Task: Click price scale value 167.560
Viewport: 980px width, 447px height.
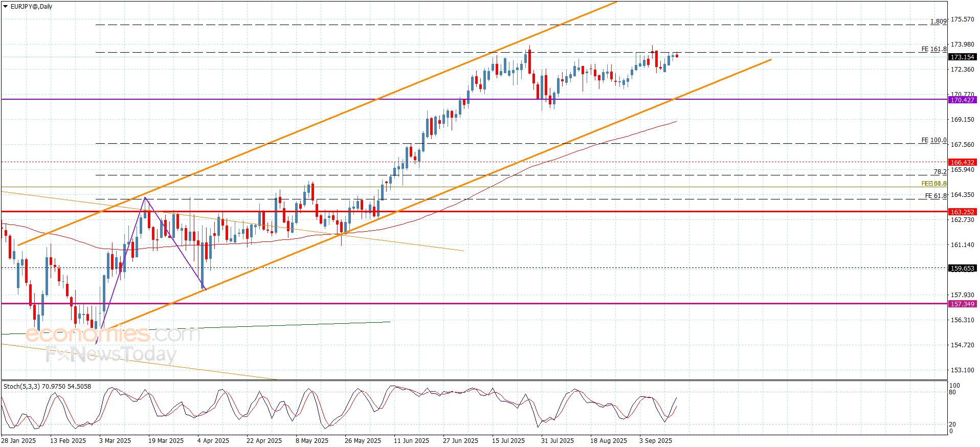Action: point(962,145)
